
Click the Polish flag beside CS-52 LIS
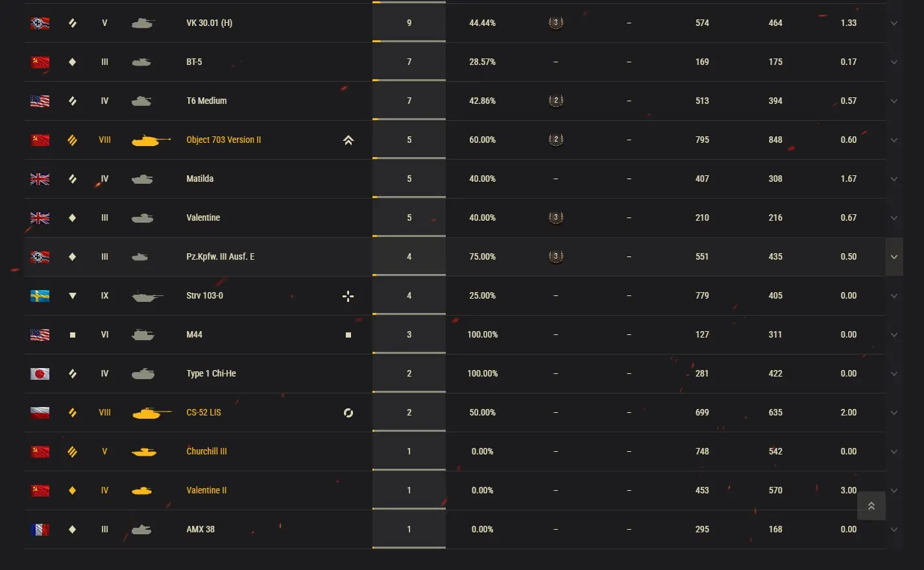[x=40, y=413]
